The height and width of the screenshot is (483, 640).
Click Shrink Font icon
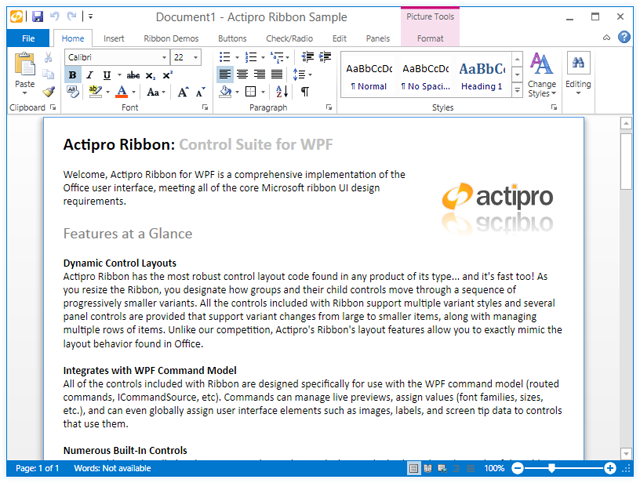[200, 92]
